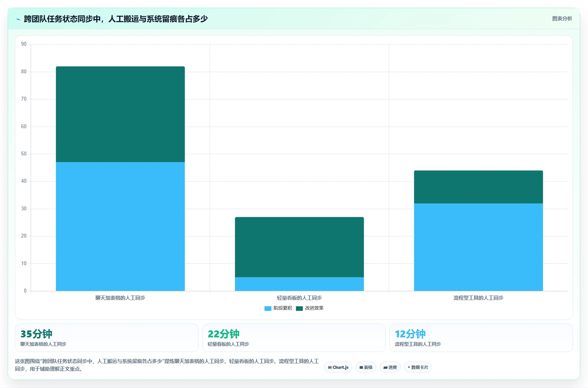Click the y-axis value 90
The height and width of the screenshot is (388, 588).
point(24,44)
